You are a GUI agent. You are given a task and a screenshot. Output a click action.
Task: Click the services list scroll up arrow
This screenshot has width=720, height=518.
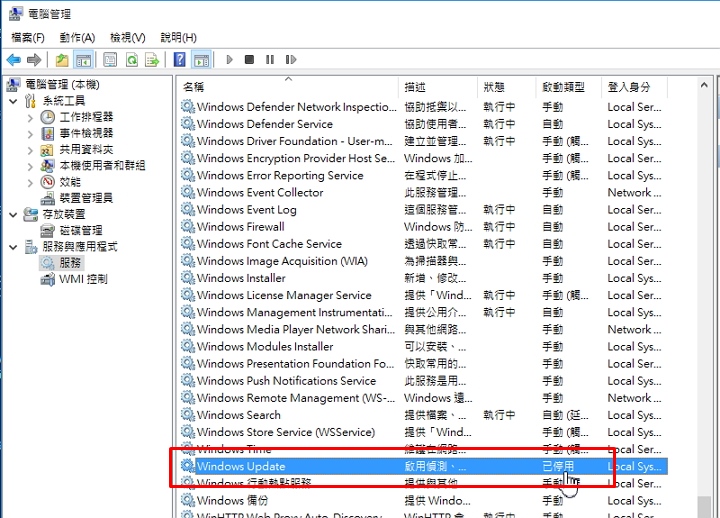tap(704, 85)
